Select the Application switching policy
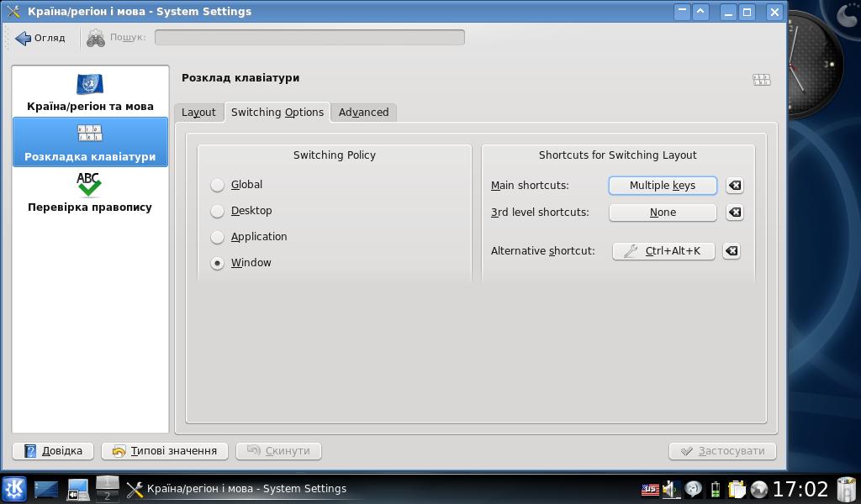Screen dimensions: 861x504 tap(249, 237)
